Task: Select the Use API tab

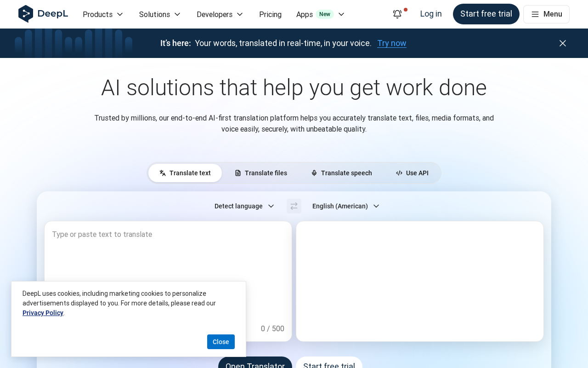Action: coord(412,173)
